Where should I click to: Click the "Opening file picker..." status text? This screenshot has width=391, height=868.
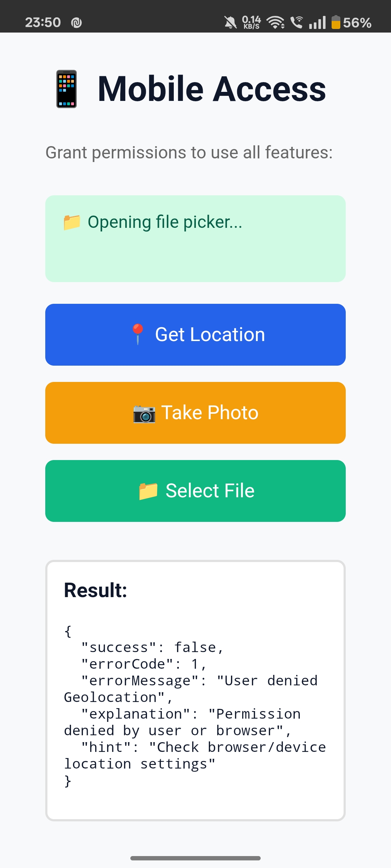pos(165,222)
